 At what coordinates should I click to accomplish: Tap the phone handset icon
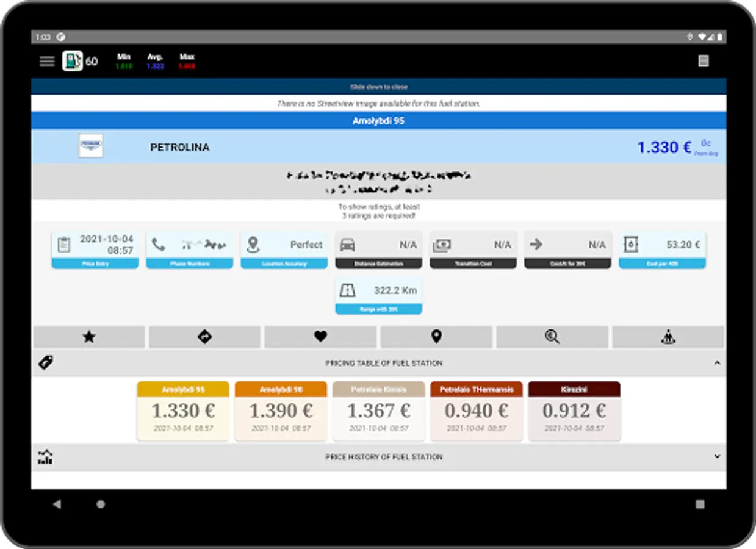[x=159, y=245]
